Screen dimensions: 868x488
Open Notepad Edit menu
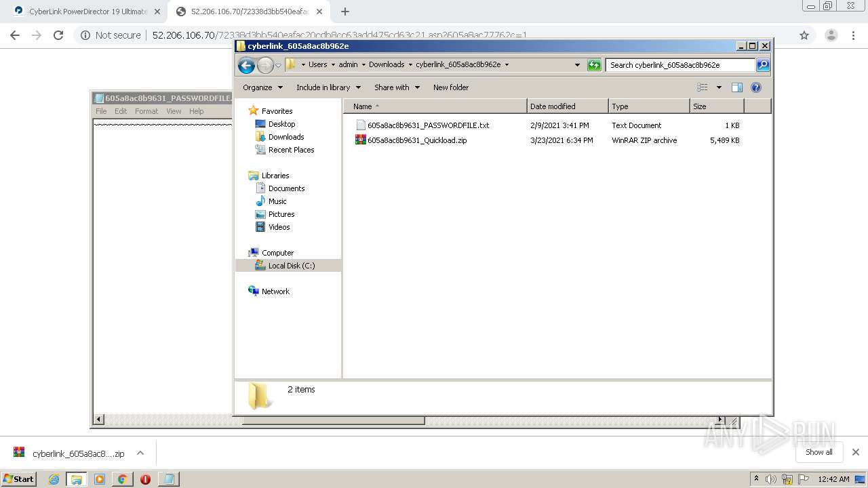click(121, 111)
